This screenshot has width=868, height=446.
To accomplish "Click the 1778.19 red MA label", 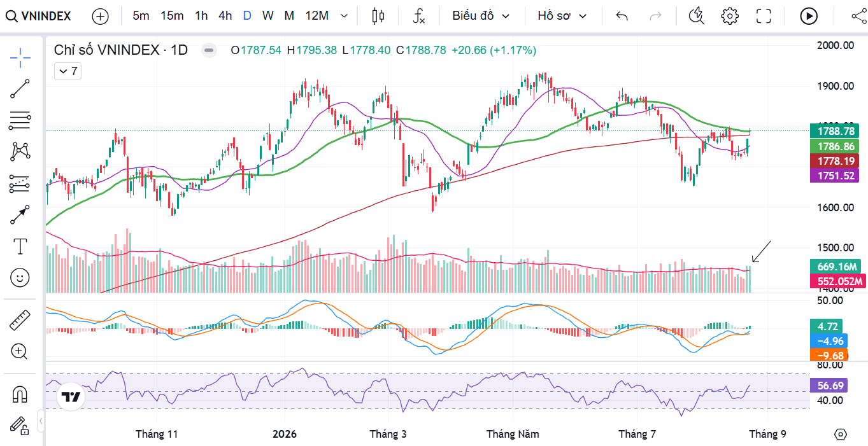I will click(834, 161).
